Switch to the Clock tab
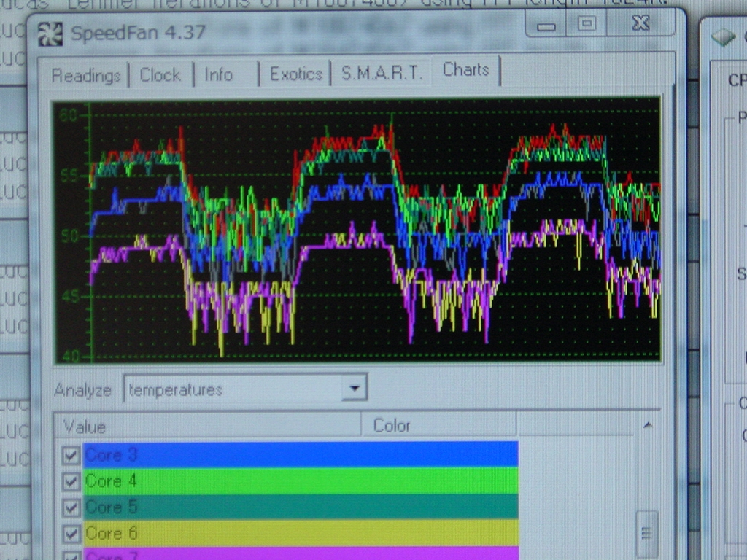The image size is (747, 560). point(160,75)
